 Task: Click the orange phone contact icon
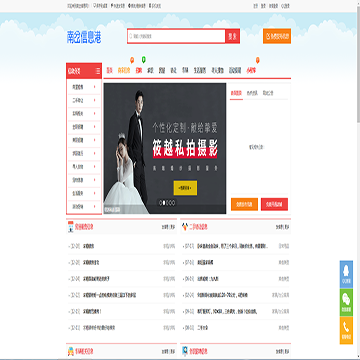coord(346,330)
